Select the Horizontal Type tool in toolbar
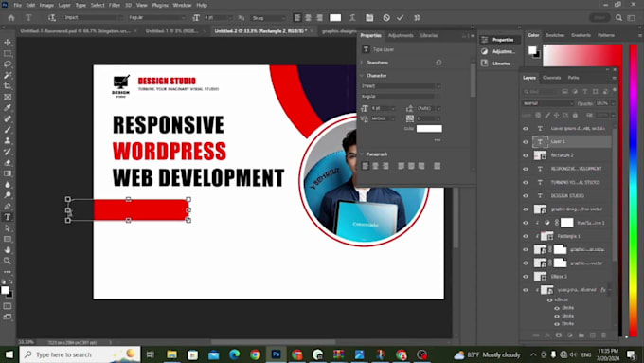644x363 pixels. 8,217
